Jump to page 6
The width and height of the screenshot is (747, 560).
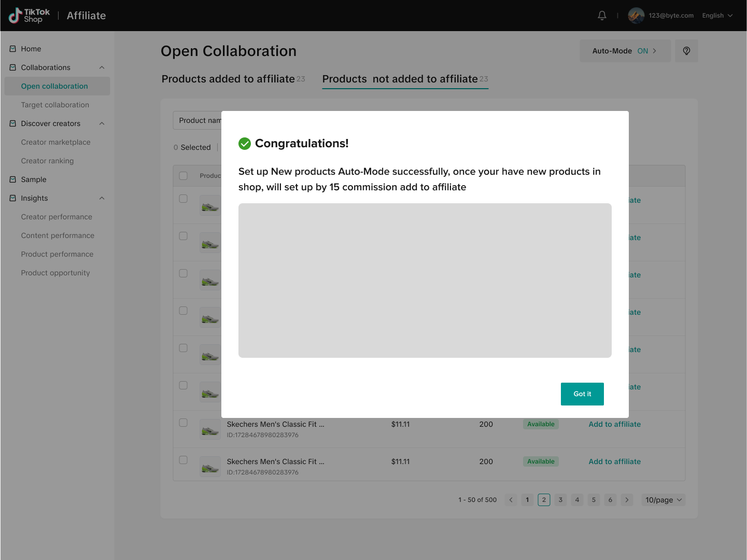610,500
